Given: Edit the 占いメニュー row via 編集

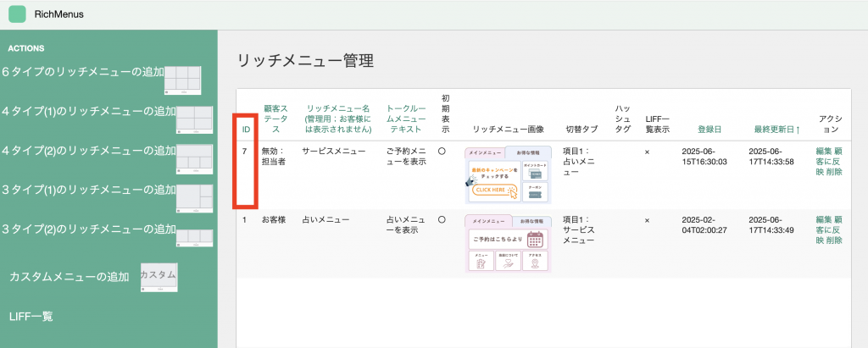Looking at the screenshot, I should pos(824,219).
